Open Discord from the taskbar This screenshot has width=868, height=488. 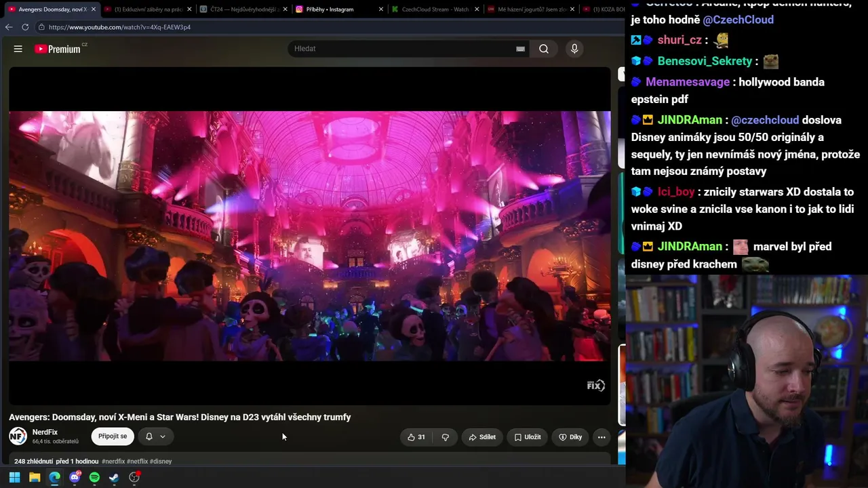[75, 477]
